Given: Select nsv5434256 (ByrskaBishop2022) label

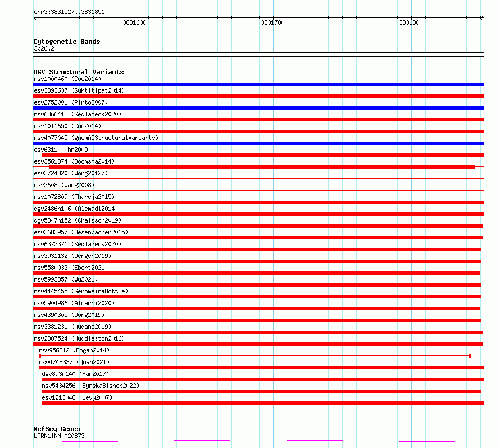Looking at the screenshot, I should [x=90, y=386].
